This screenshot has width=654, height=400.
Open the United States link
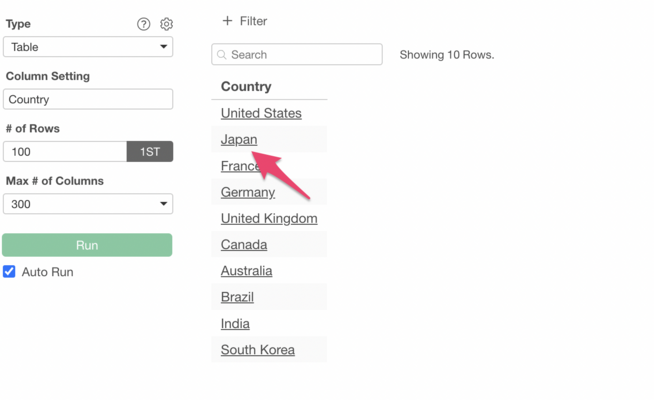[x=261, y=114]
